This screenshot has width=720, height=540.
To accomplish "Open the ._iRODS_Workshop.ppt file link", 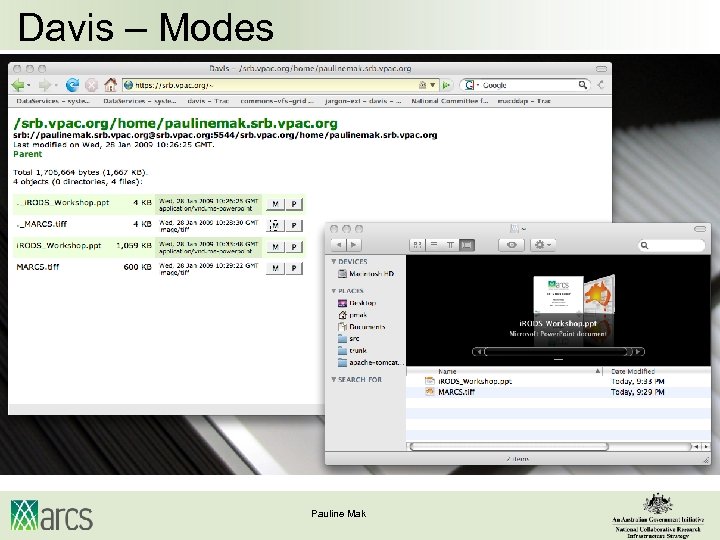I will pyautogui.click(x=63, y=202).
